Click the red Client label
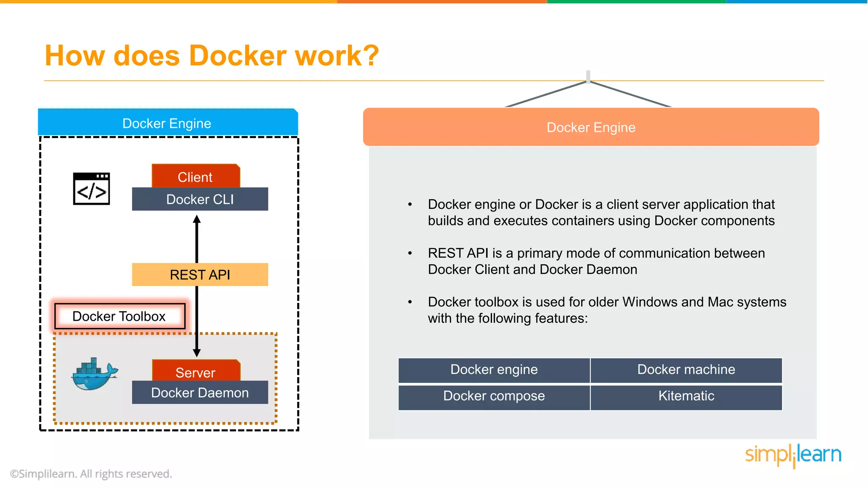Screen dimensions: 868x488 pos(196,176)
